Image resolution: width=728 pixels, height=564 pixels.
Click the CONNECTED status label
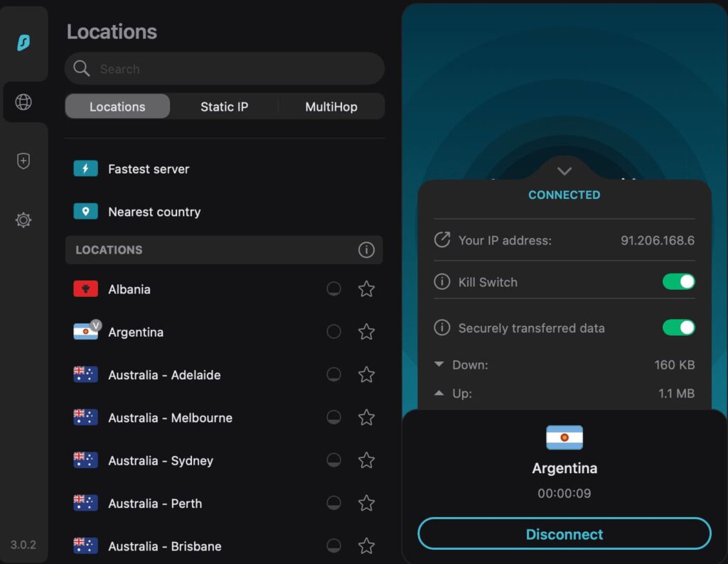(564, 195)
